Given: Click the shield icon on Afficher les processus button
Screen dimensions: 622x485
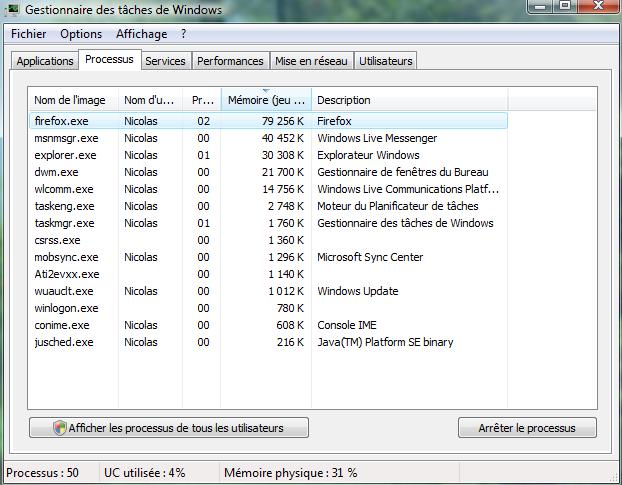Looking at the screenshot, I should tap(59, 428).
